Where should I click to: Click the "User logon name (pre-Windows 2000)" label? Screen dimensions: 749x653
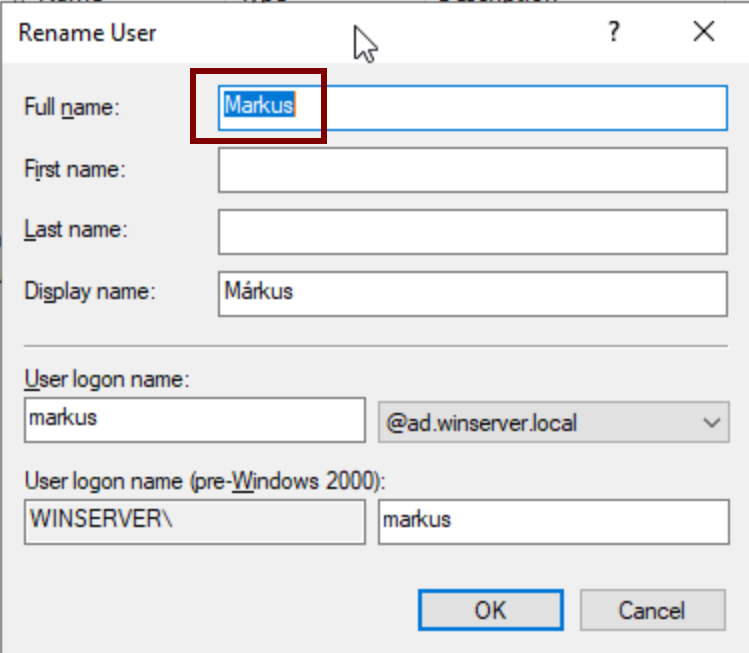click(x=204, y=481)
